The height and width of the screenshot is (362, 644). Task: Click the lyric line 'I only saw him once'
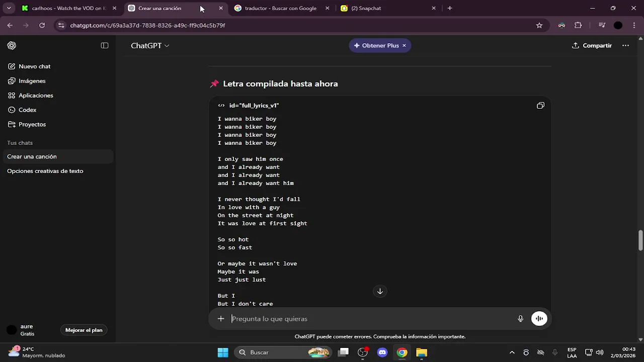[x=250, y=159]
